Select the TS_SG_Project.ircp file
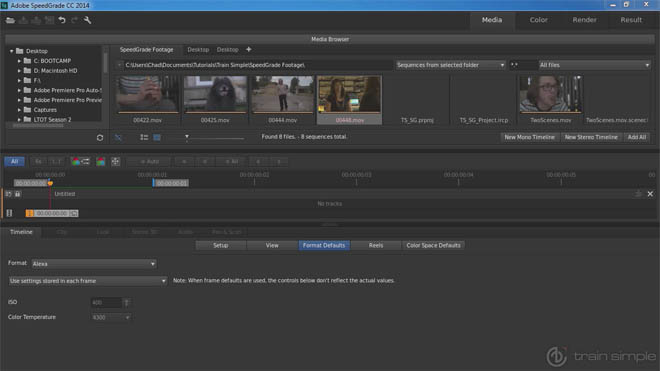The height and width of the screenshot is (371, 660). [484, 99]
